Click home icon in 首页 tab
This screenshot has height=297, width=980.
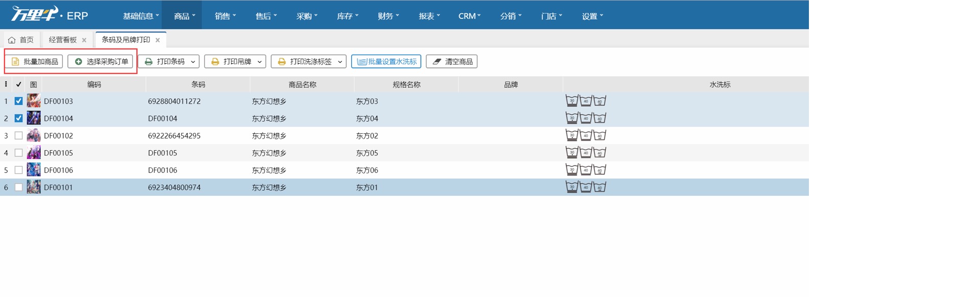click(x=12, y=40)
